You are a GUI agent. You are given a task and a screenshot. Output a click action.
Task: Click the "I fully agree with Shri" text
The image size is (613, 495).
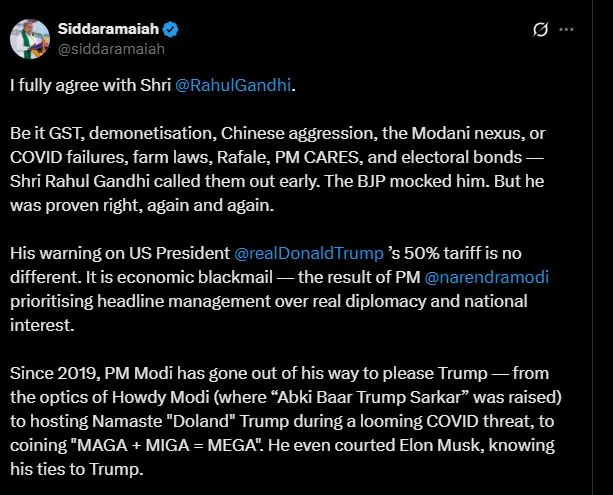pos(90,85)
